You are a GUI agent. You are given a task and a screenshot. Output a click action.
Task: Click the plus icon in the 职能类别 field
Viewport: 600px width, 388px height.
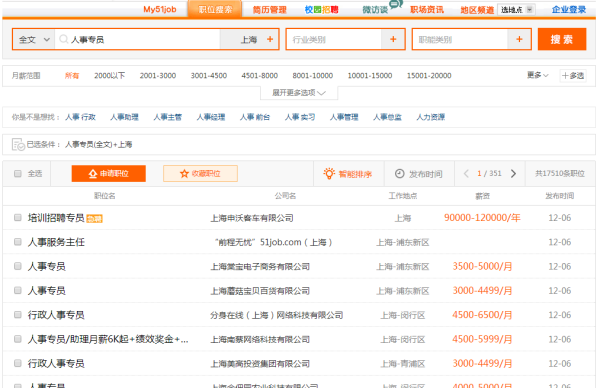[519, 39]
